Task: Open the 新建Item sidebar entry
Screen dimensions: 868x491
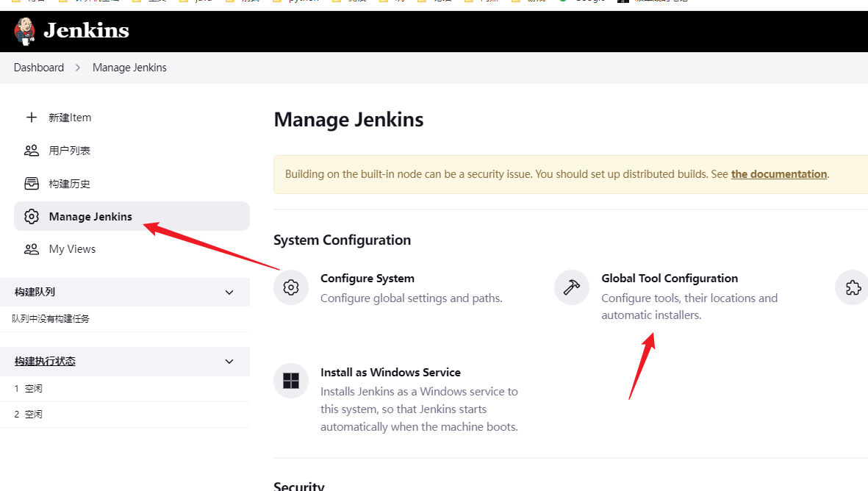Action: click(x=70, y=118)
